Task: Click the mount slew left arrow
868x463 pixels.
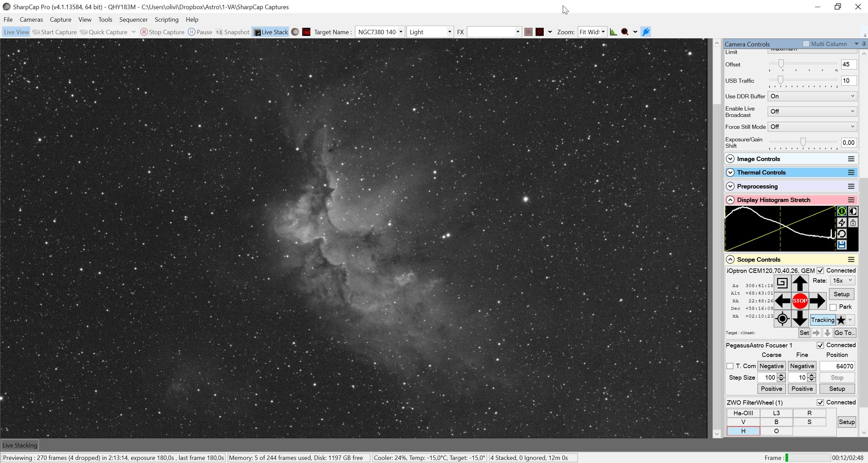Action: (783, 301)
